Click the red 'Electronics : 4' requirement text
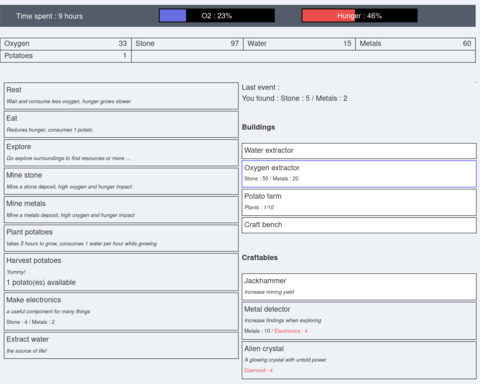The width and height of the screenshot is (480, 384). (291, 331)
